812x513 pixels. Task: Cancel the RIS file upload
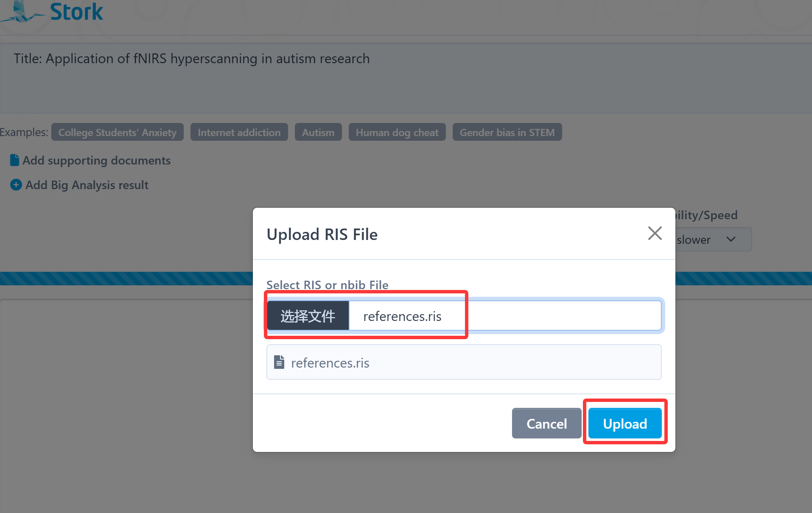546,424
